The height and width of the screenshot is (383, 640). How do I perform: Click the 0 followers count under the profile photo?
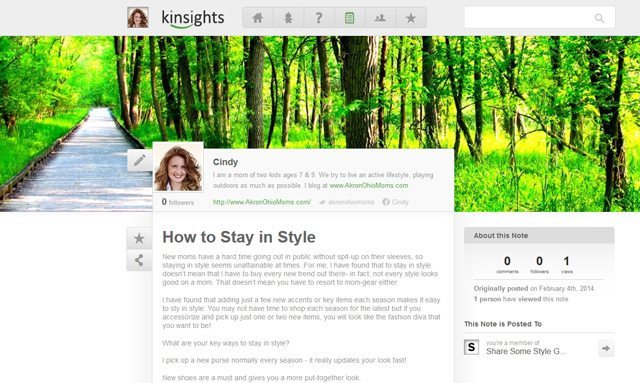pos(178,202)
